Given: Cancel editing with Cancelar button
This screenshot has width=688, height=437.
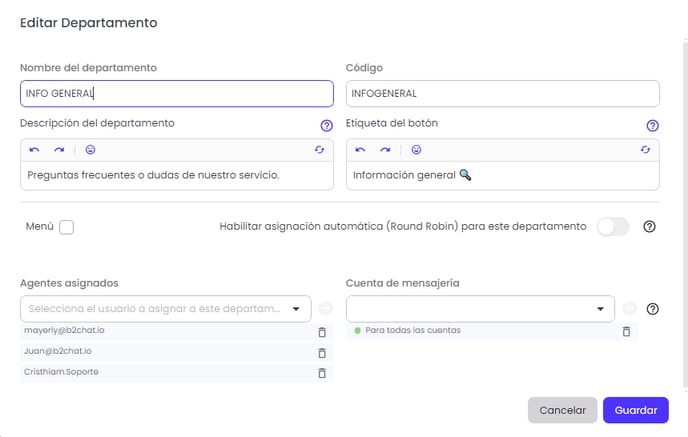Looking at the screenshot, I should (x=563, y=410).
